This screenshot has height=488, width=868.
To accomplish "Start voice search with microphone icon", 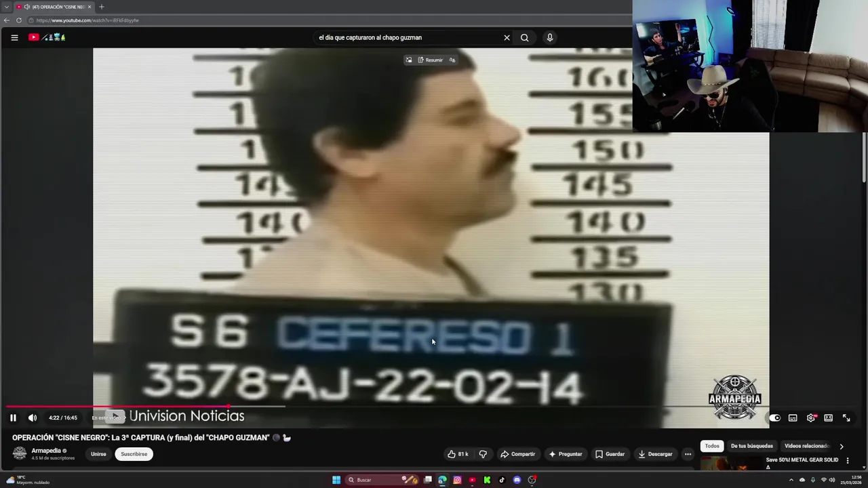I will pos(550,37).
